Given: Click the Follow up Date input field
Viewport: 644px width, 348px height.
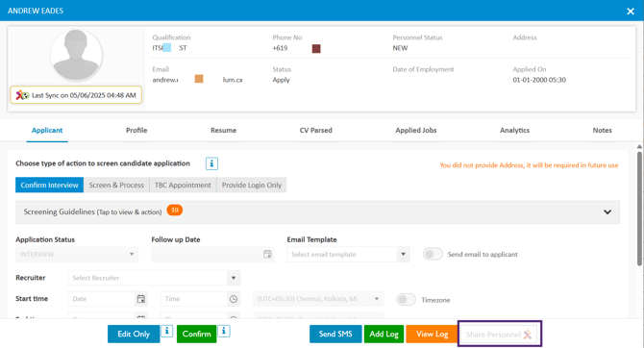Looking at the screenshot, I should 212,255.
